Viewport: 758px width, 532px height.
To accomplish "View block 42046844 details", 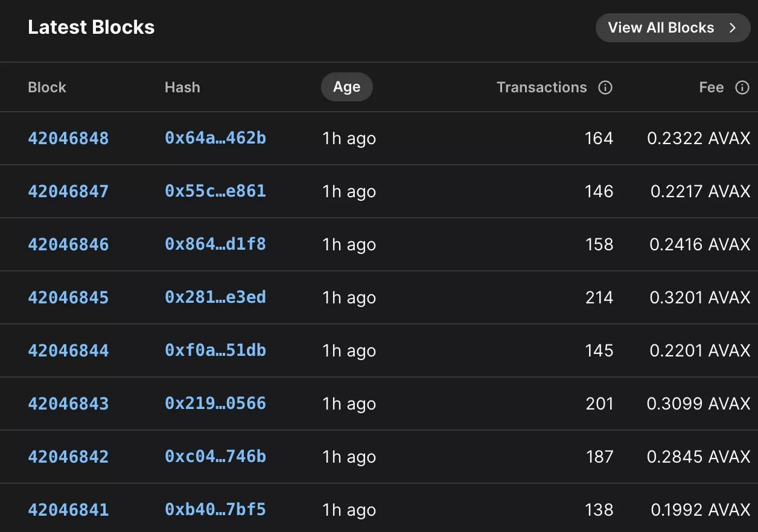I will [x=68, y=351].
